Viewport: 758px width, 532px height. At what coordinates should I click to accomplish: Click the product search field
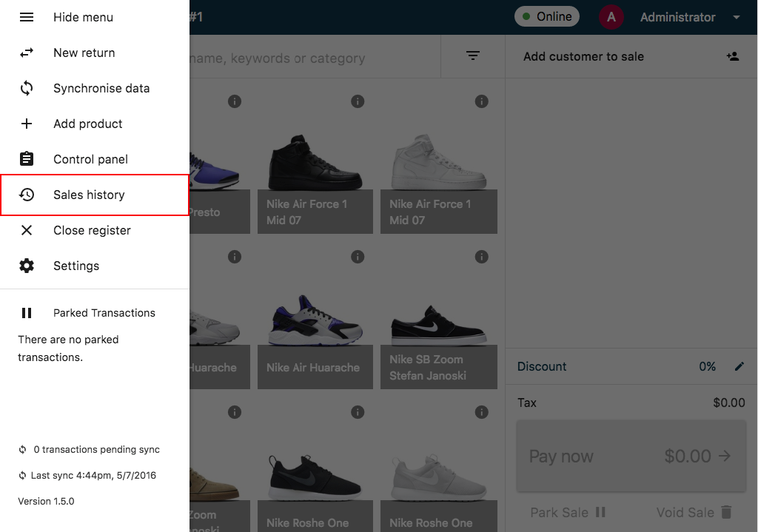(315, 56)
